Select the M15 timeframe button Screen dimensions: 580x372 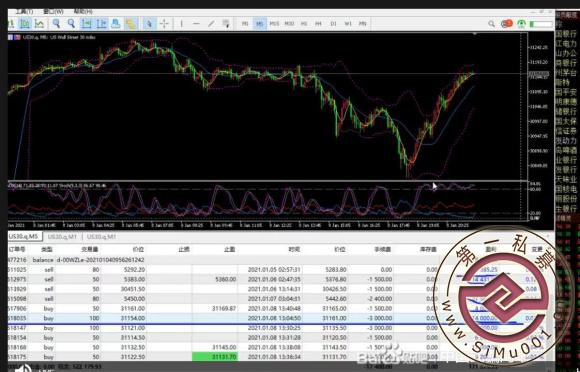click(274, 24)
